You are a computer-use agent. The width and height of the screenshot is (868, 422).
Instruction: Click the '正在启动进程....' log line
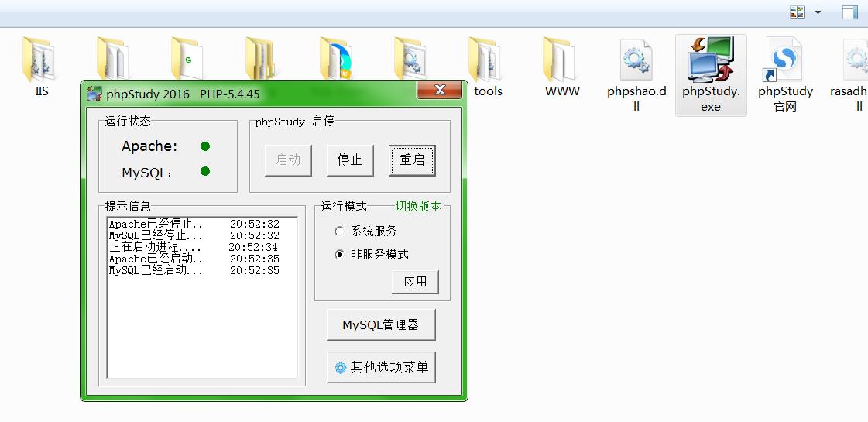click(x=194, y=248)
